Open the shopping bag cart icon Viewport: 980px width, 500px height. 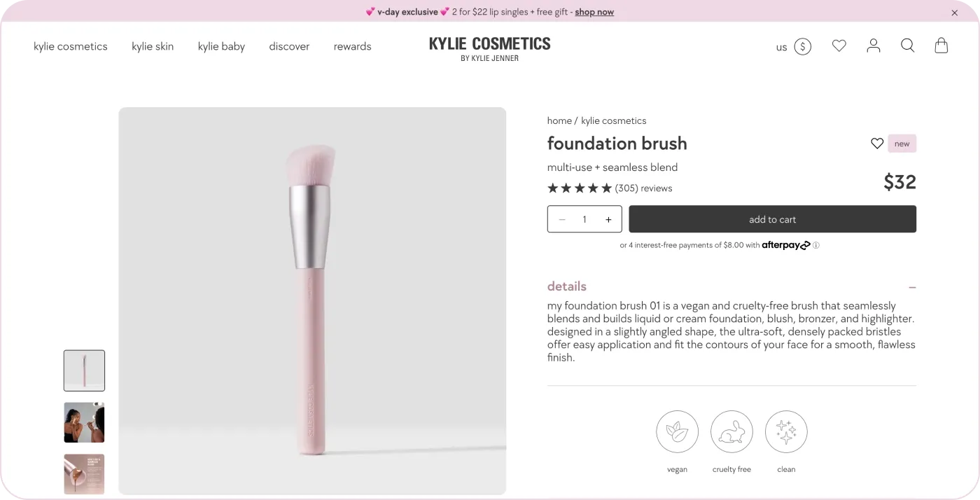[x=941, y=45]
